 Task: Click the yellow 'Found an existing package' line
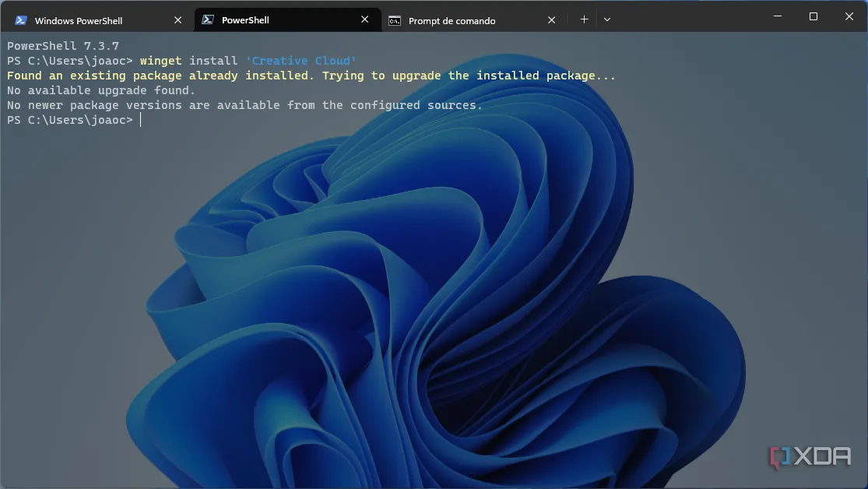(311, 76)
